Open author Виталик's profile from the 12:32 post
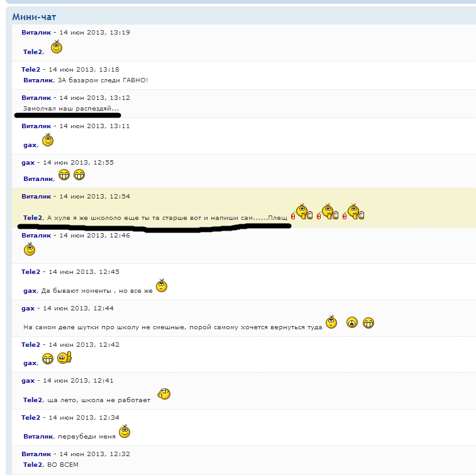476x475 pixels. [36, 454]
